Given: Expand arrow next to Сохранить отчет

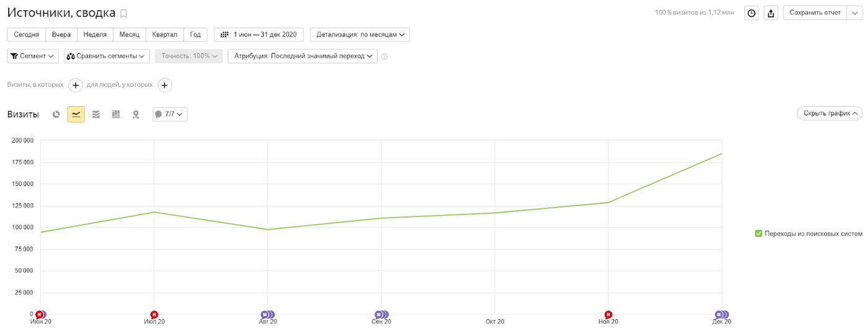Looking at the screenshot, I should tap(854, 13).
